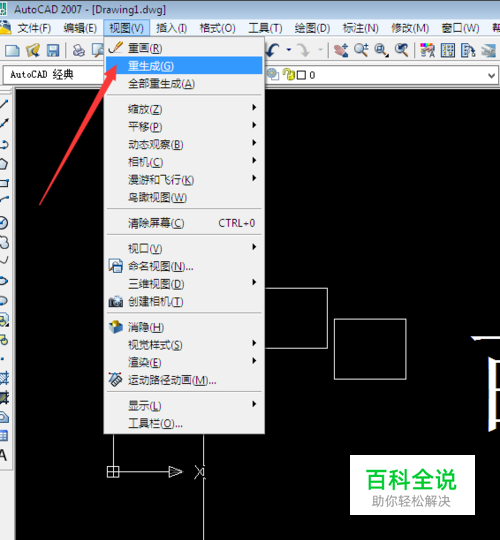
Task: Choose 工具栏(O)... menu entry
Action: click(184, 423)
